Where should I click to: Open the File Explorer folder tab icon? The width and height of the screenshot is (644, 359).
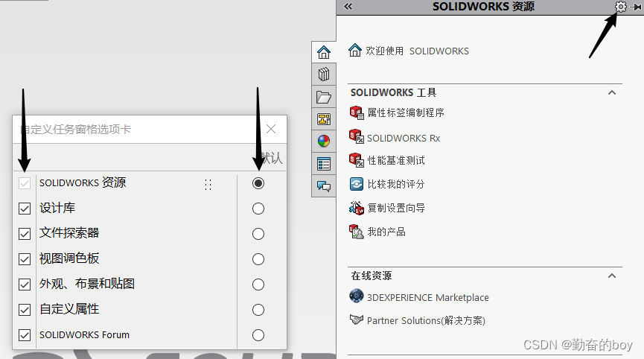tap(324, 97)
